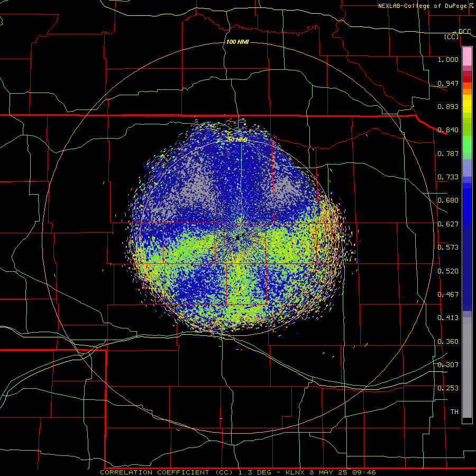Pick the pink color at the legend top
This screenshot has height=476, width=476.
click(x=467, y=56)
